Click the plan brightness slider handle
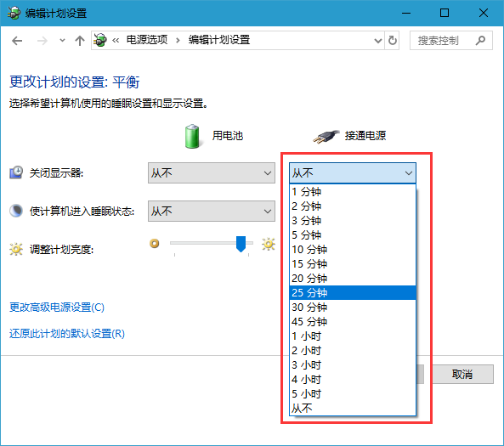 point(241,244)
